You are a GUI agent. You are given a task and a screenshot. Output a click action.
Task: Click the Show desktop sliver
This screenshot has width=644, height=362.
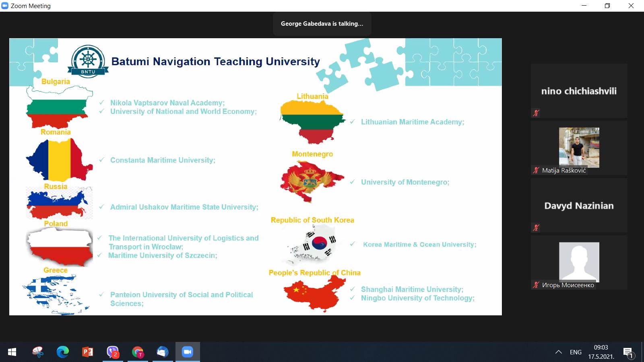tap(642, 352)
